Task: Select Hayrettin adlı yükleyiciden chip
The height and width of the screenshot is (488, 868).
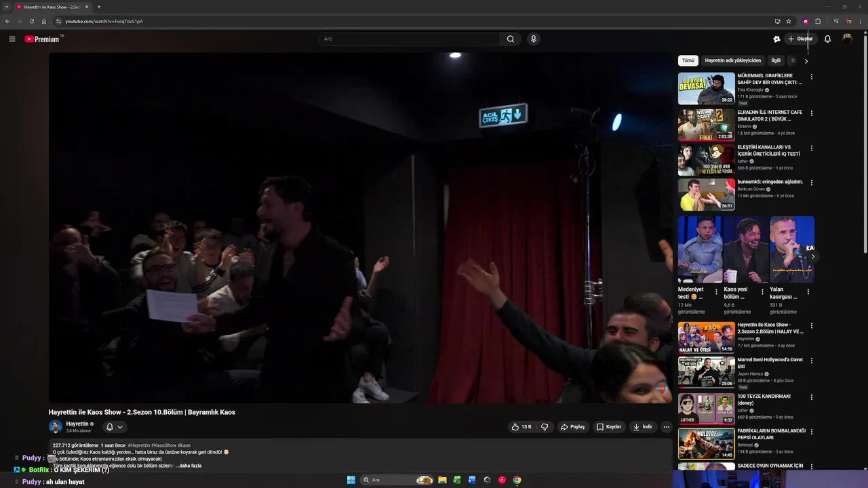Action: pos(733,60)
